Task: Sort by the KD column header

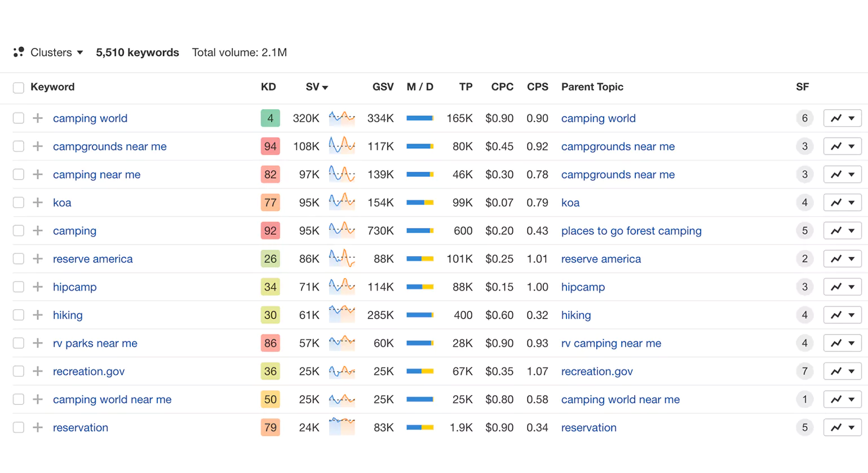Action: click(268, 87)
